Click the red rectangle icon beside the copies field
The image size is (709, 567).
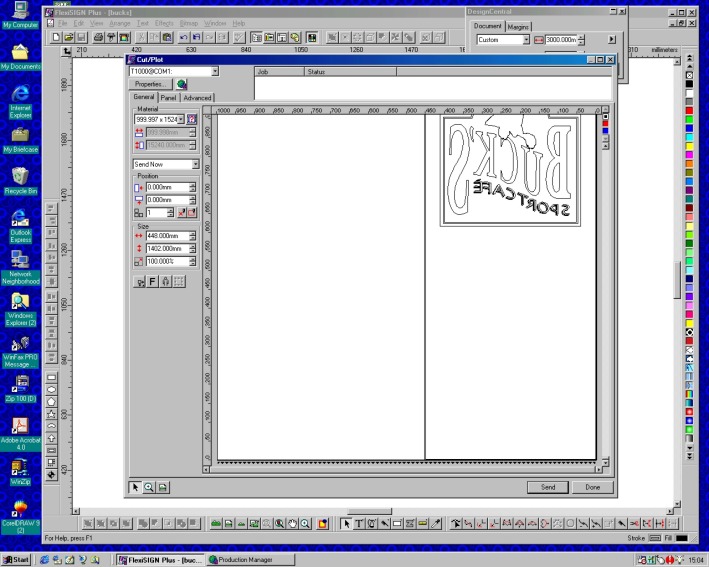coord(192,213)
